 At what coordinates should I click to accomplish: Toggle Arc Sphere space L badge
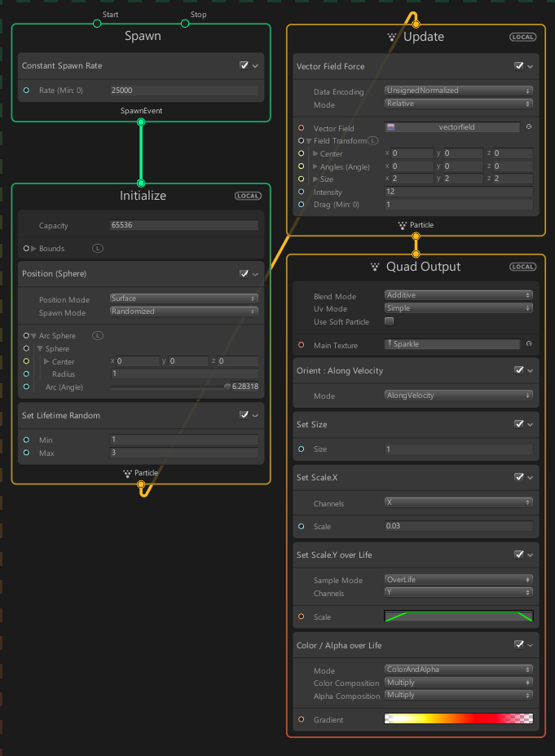(x=98, y=335)
